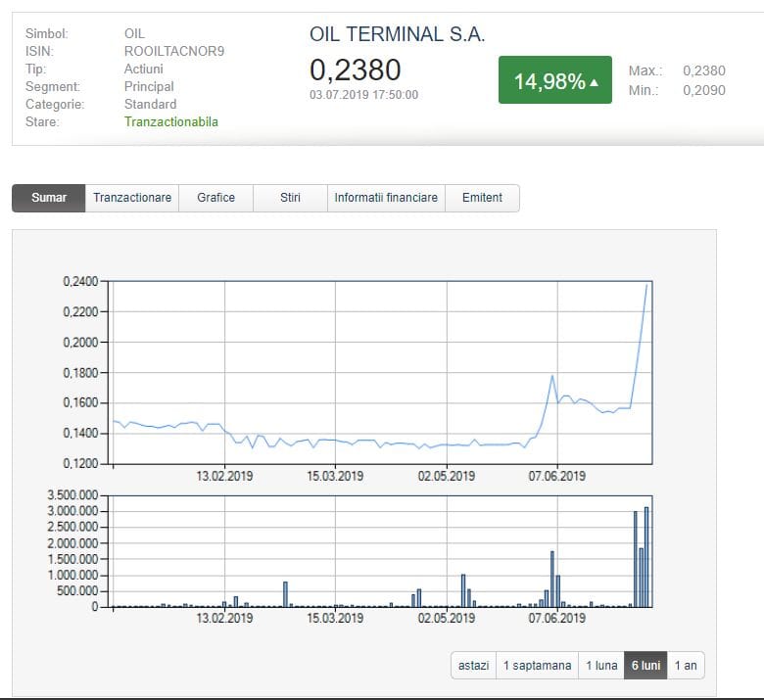Viewport: 764px width, 700px height.
Task: Click the 07.06.2019 label under volume chart
Action: click(x=557, y=618)
